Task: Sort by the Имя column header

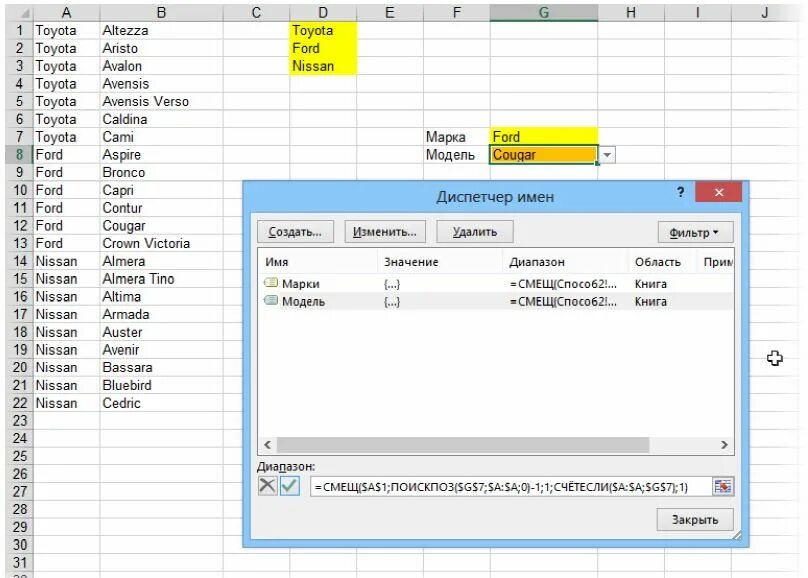Action: (318, 262)
